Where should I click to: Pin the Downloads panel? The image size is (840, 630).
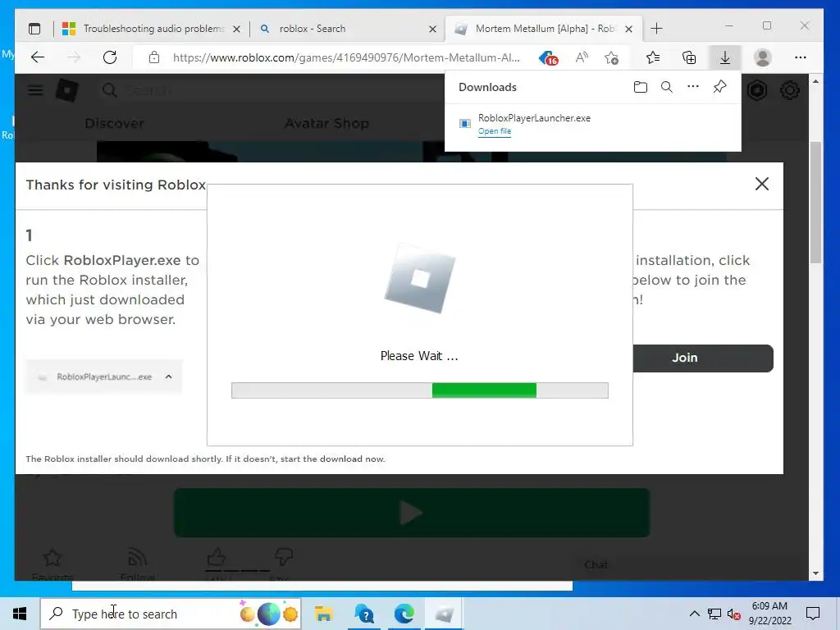coord(720,86)
